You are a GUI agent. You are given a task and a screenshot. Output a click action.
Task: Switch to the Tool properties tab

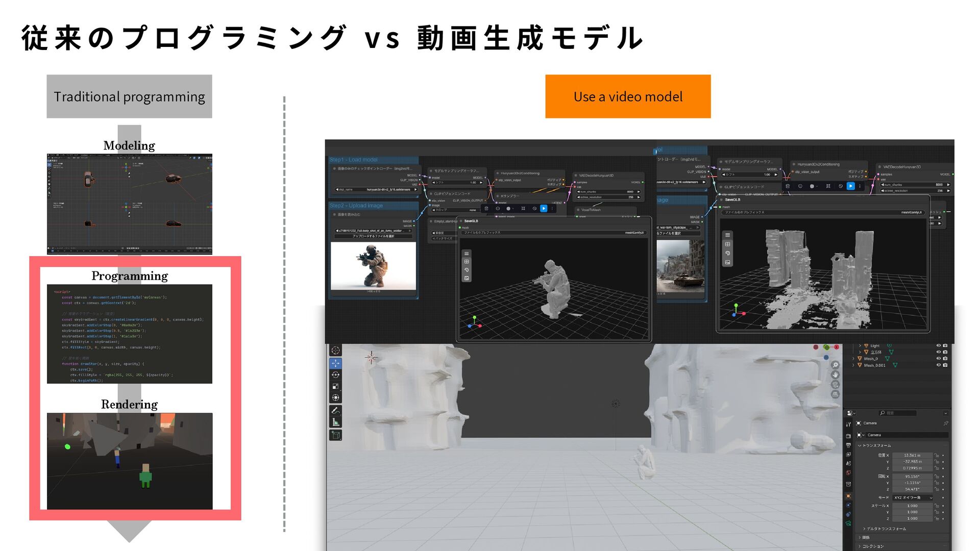pos(848,424)
